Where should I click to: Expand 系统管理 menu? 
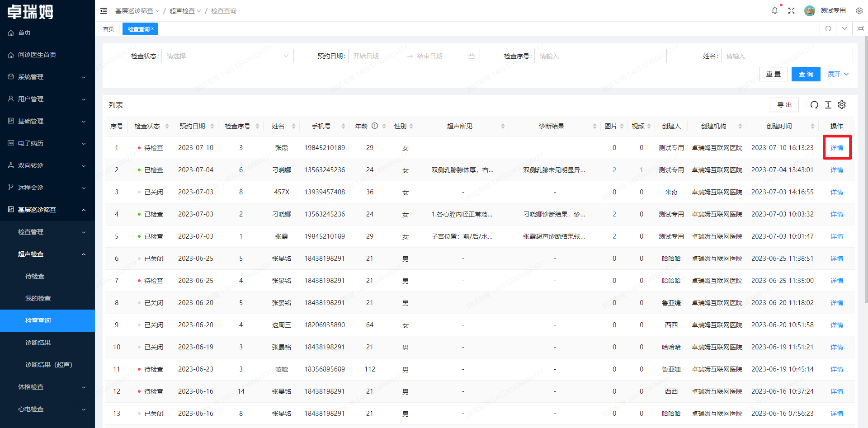pyautogui.click(x=47, y=77)
